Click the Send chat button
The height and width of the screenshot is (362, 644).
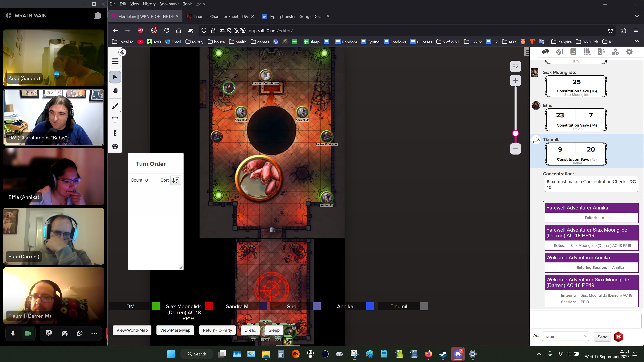[602, 337]
